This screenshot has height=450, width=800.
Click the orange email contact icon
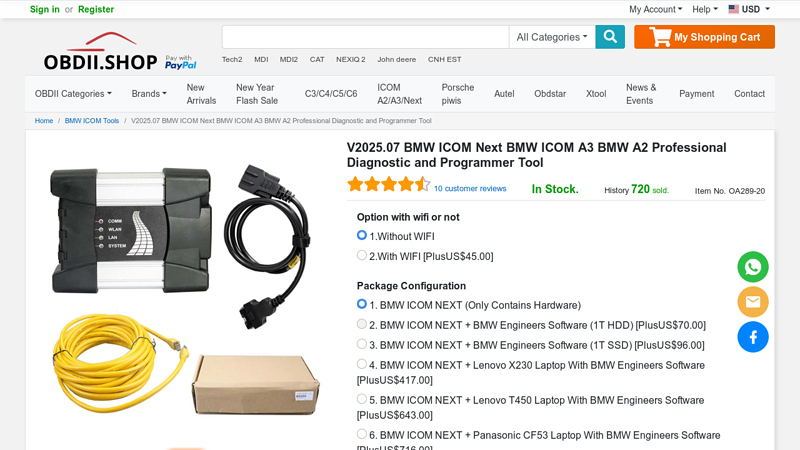(753, 302)
